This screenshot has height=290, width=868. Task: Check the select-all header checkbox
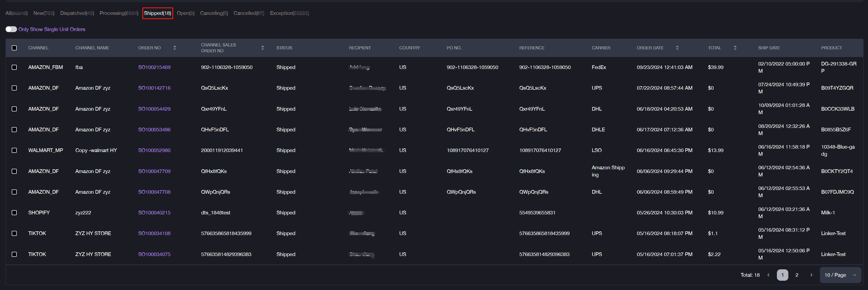point(14,48)
